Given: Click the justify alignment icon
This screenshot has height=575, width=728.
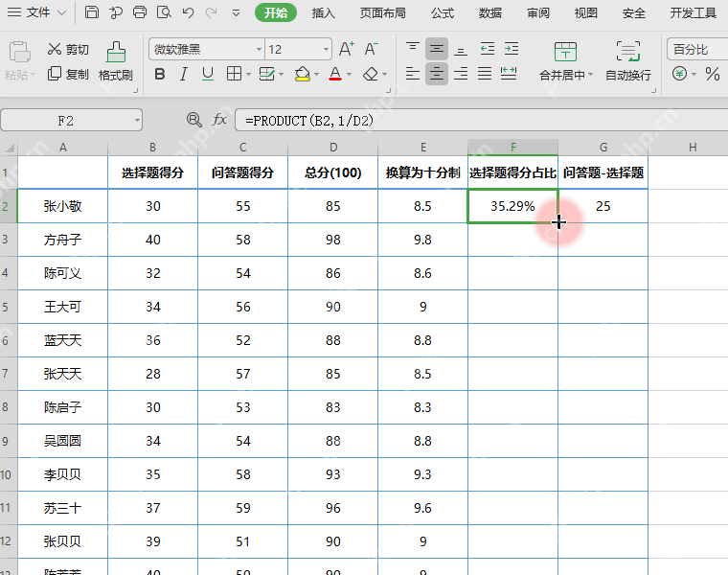Looking at the screenshot, I should pyautogui.click(x=485, y=74).
